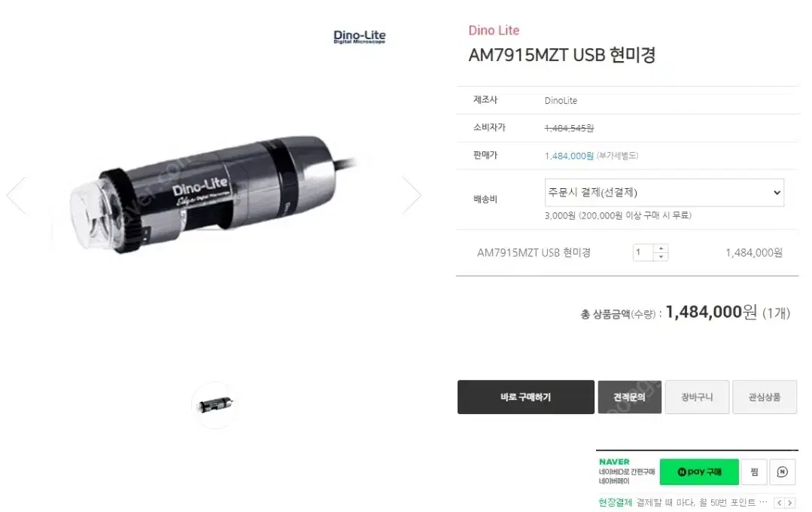Add item with the 장바구니 cart button
Image resolution: width=812 pixels, height=512 pixels.
click(697, 397)
